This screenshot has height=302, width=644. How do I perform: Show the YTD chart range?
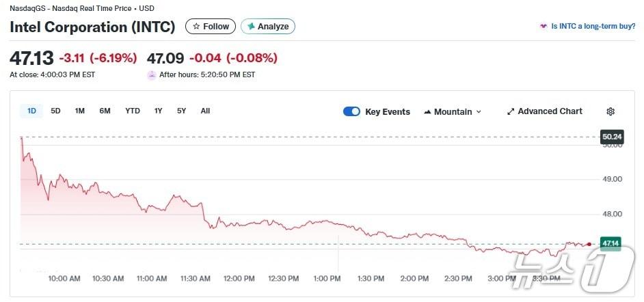point(133,111)
